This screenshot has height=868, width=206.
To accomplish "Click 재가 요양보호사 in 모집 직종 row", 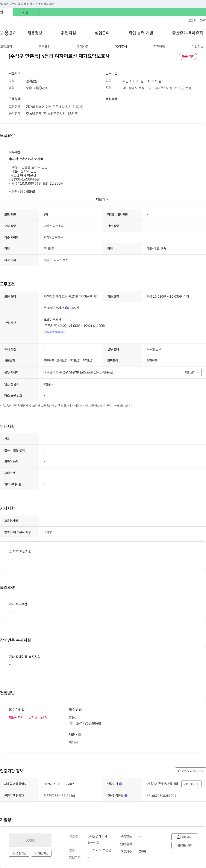I will pyautogui.click(x=54, y=226).
